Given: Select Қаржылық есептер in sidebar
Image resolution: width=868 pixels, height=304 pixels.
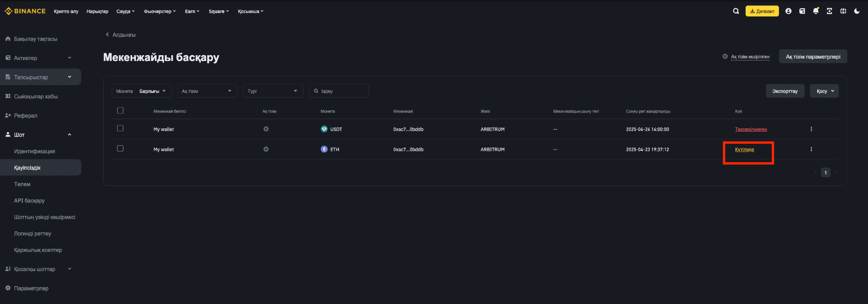Looking at the screenshot, I should [x=38, y=250].
